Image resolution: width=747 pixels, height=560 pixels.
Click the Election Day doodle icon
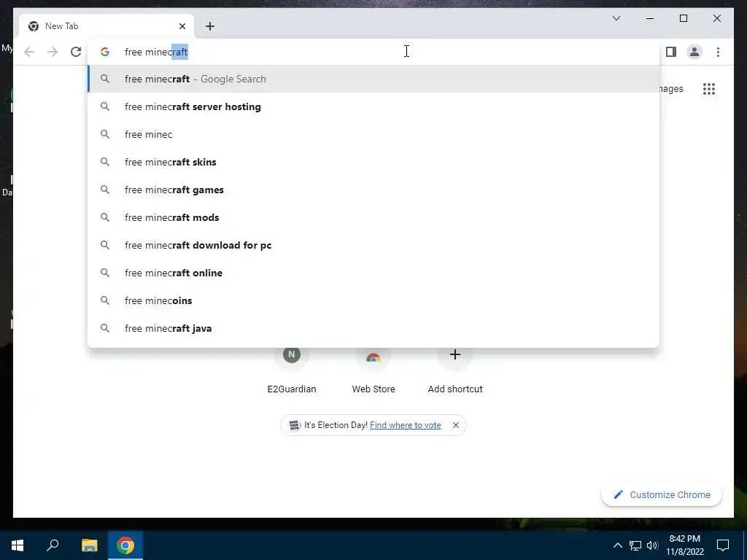pyautogui.click(x=295, y=425)
